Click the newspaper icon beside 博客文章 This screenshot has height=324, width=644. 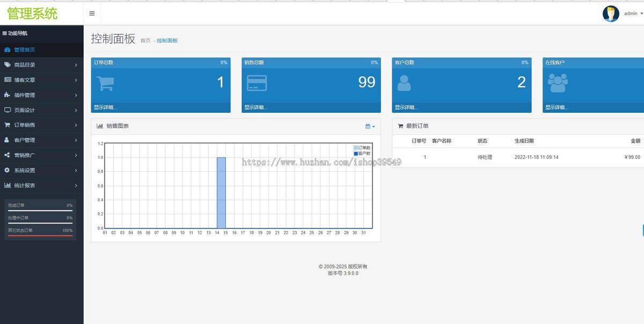click(x=7, y=80)
